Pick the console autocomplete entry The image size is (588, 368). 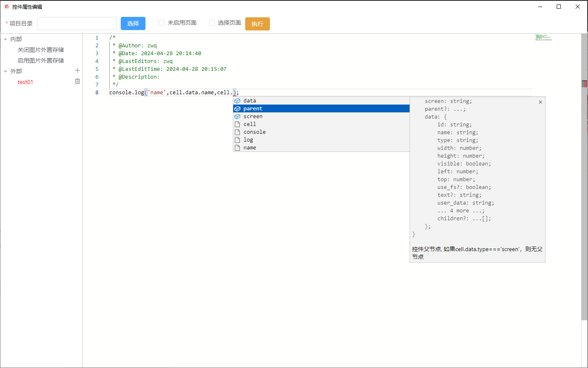pyautogui.click(x=321, y=132)
